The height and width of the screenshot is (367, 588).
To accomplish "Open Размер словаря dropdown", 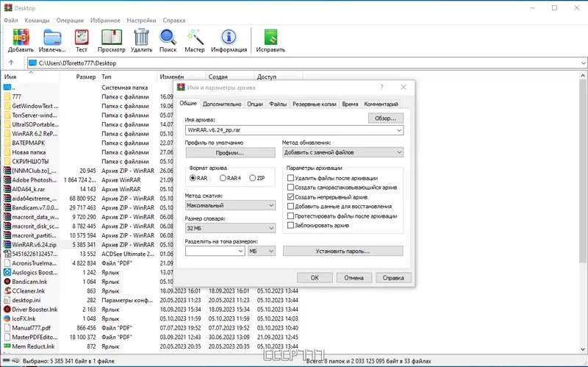I will tap(230, 228).
